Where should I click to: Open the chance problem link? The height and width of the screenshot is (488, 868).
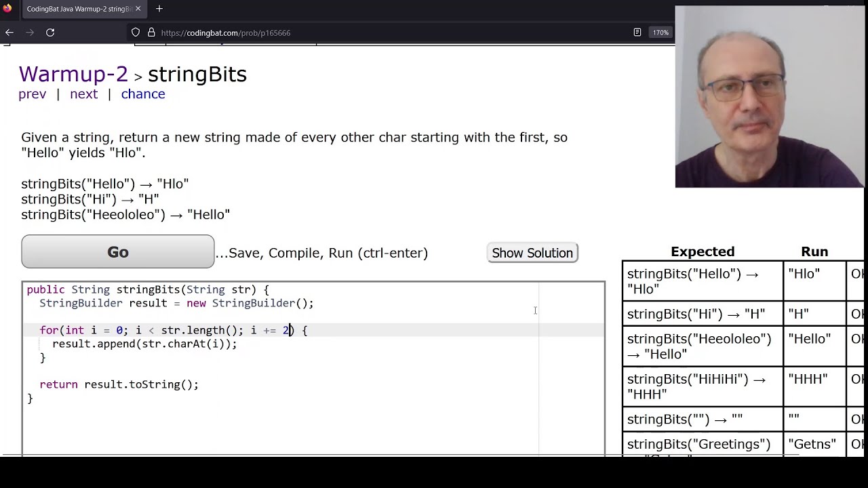(143, 94)
